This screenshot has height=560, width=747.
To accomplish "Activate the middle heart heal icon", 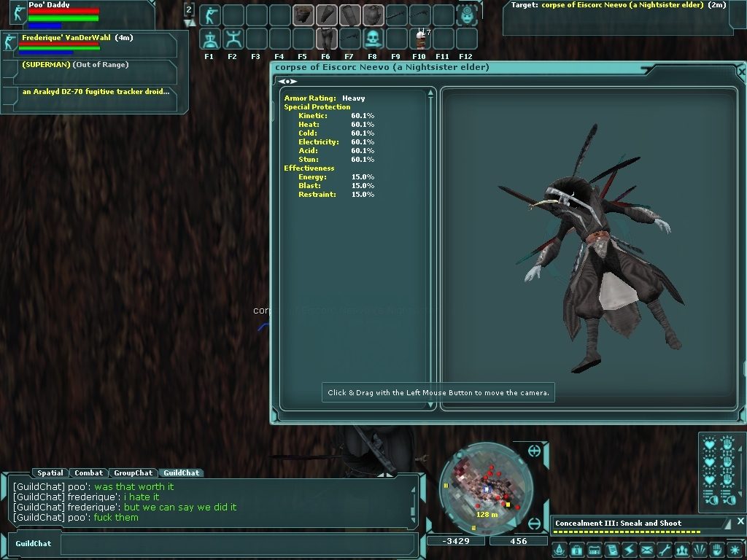I will pyautogui.click(x=711, y=462).
